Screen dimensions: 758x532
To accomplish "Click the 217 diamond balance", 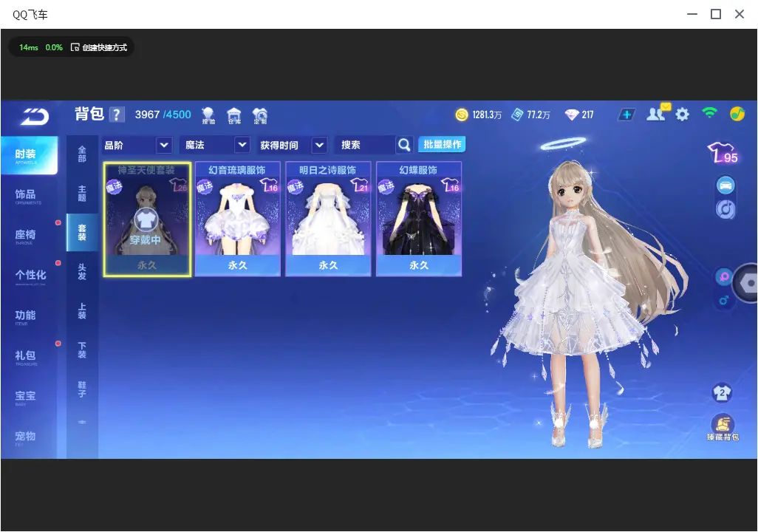I will tap(587, 115).
